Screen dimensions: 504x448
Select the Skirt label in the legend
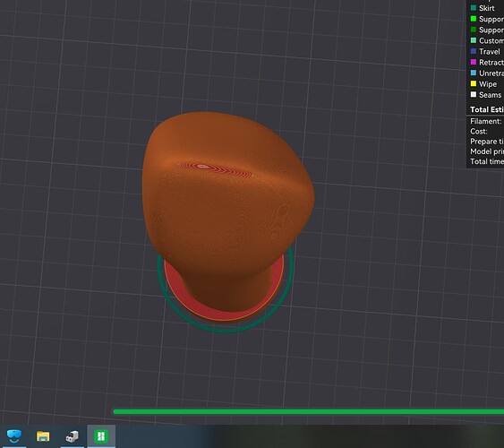click(487, 8)
